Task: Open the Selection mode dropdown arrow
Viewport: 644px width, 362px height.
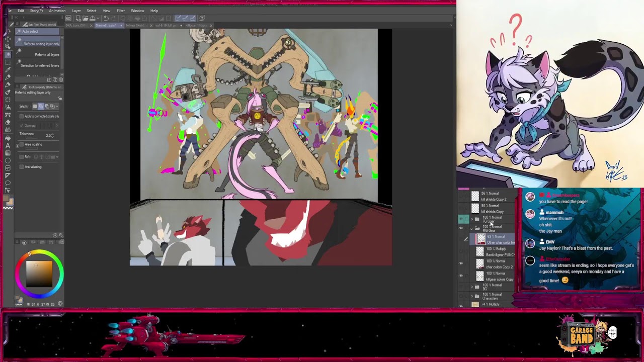Action: point(57,106)
